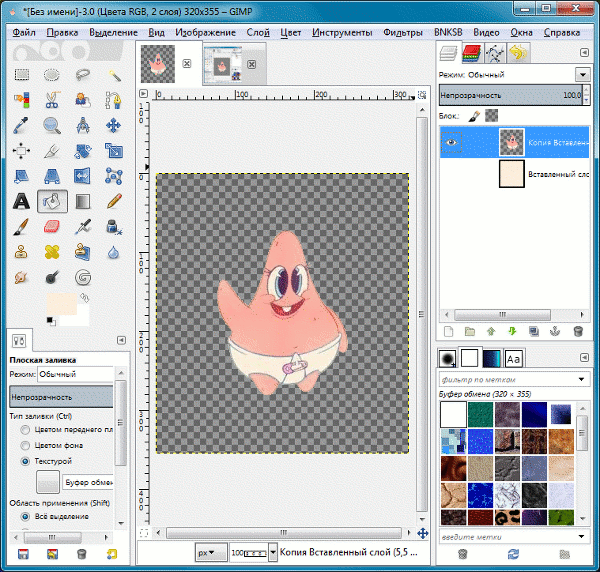Select the Ink tool
This screenshot has width=600, height=572.
tap(114, 227)
